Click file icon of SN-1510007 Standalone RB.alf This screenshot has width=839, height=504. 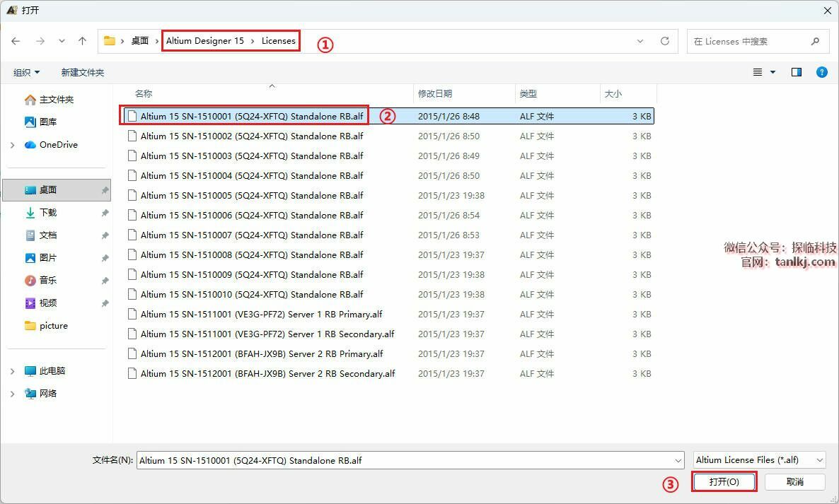pyautogui.click(x=132, y=235)
